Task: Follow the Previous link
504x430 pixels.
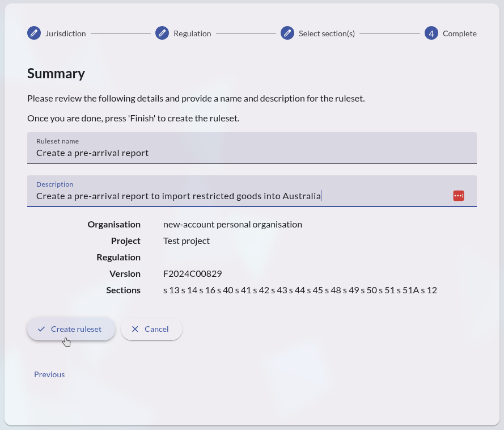Action: [49, 374]
